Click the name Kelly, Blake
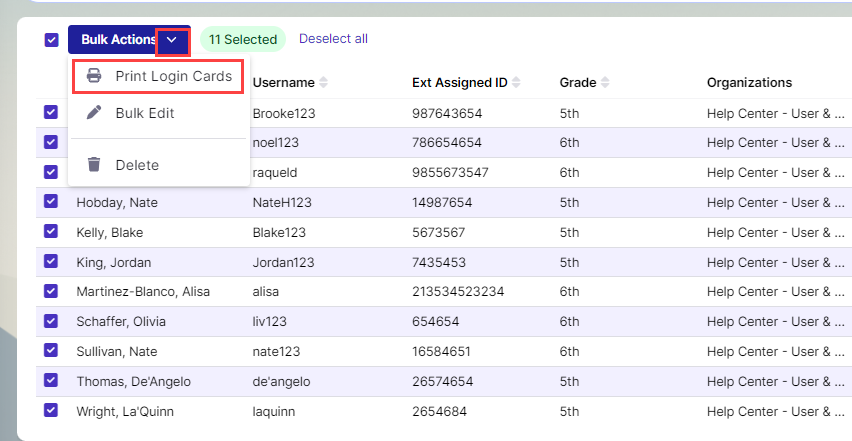The image size is (852, 441). [x=108, y=232]
